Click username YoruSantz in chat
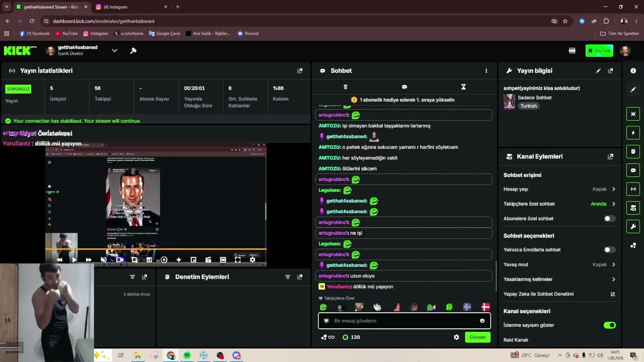644x362 pixels. [x=339, y=287]
